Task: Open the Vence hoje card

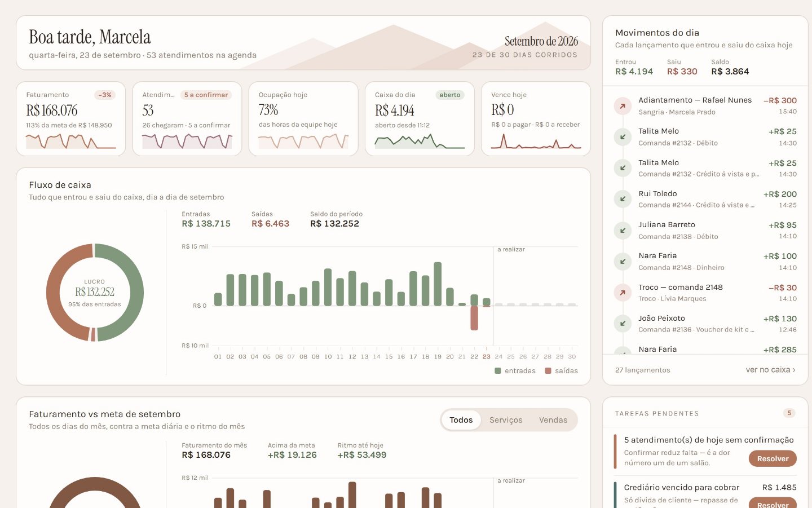Action: [x=536, y=118]
